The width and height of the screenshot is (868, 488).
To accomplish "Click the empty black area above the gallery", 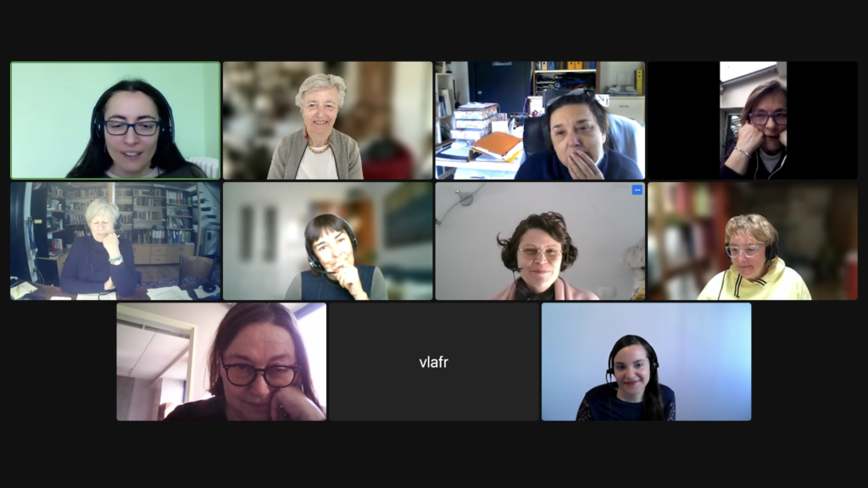I will pos(434,30).
